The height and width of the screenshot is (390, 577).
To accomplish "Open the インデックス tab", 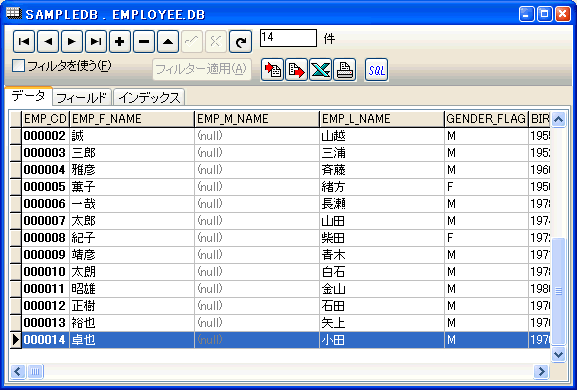I will (149, 98).
